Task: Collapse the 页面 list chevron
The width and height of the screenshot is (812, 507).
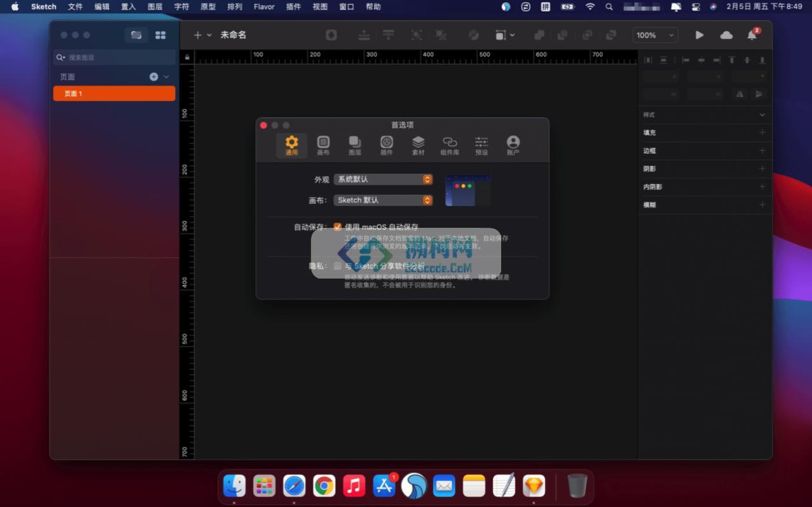Action: tap(167, 77)
